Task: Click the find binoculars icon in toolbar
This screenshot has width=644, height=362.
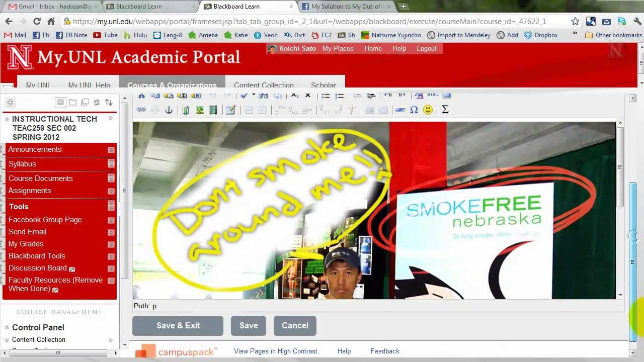Action: [x=263, y=96]
